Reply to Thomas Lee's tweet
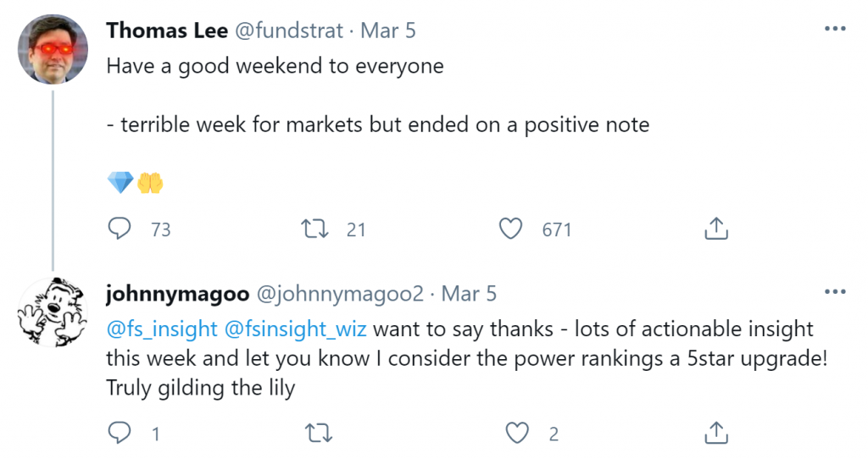Screen dimensions: 868x459 coord(121,229)
